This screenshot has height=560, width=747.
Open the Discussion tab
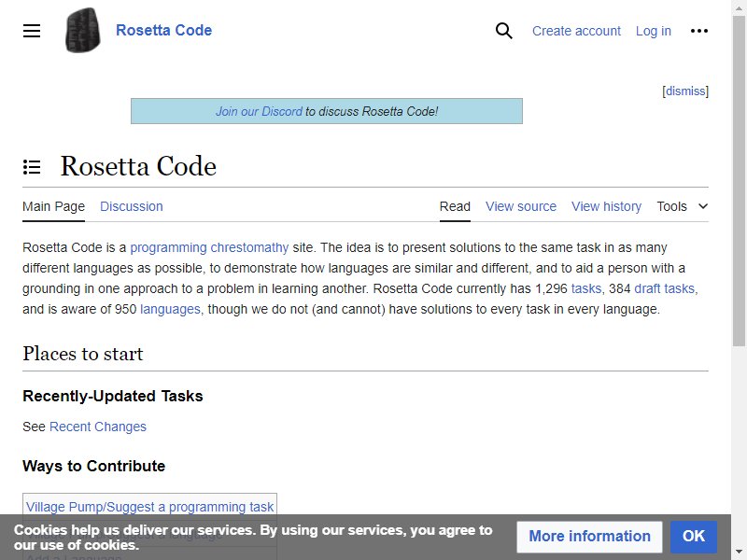pyautogui.click(x=132, y=206)
